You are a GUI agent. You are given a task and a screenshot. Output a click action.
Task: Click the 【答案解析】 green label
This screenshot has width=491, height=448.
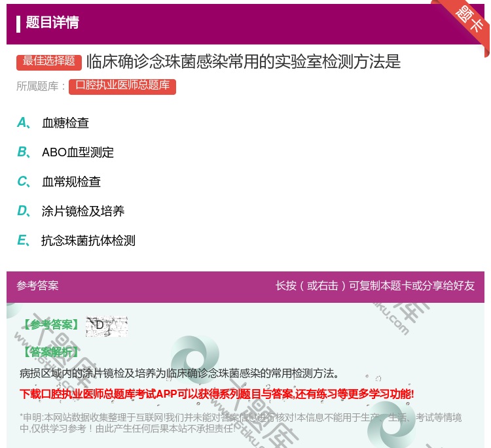click(50, 352)
